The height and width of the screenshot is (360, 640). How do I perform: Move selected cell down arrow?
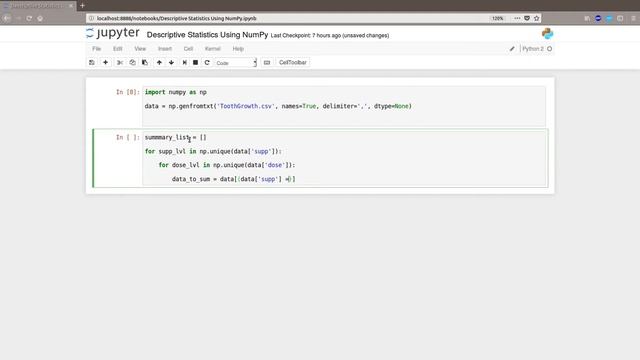(171, 62)
